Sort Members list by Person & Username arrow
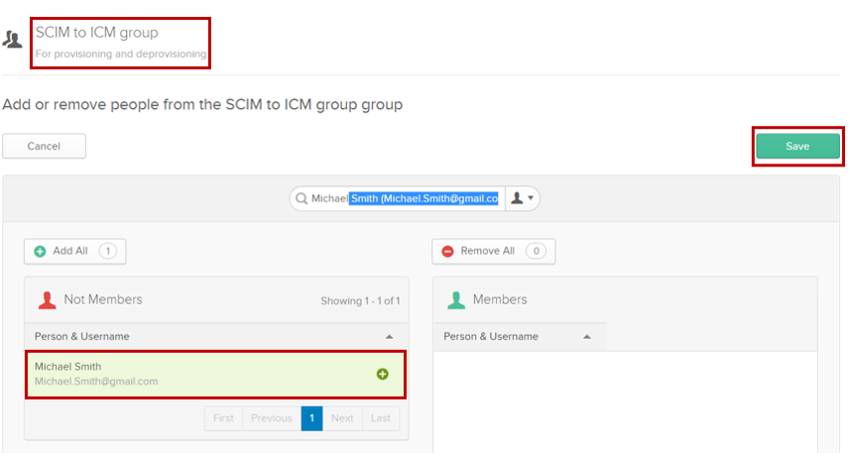Screen dimensions: 850x471 [587, 337]
